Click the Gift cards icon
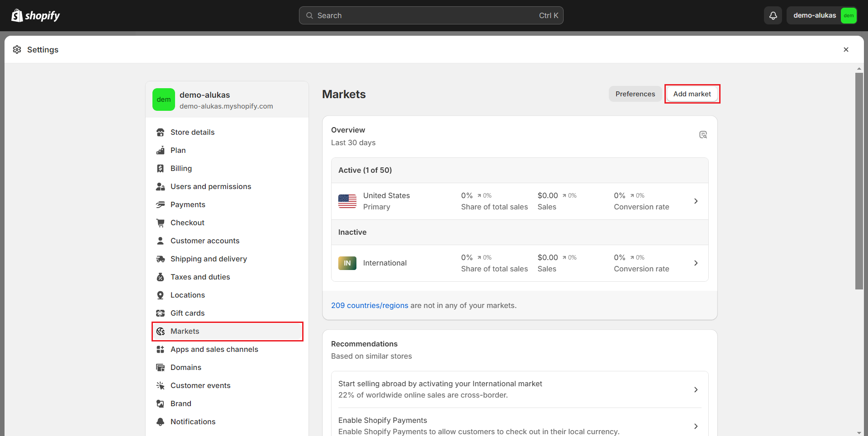 pyautogui.click(x=160, y=313)
